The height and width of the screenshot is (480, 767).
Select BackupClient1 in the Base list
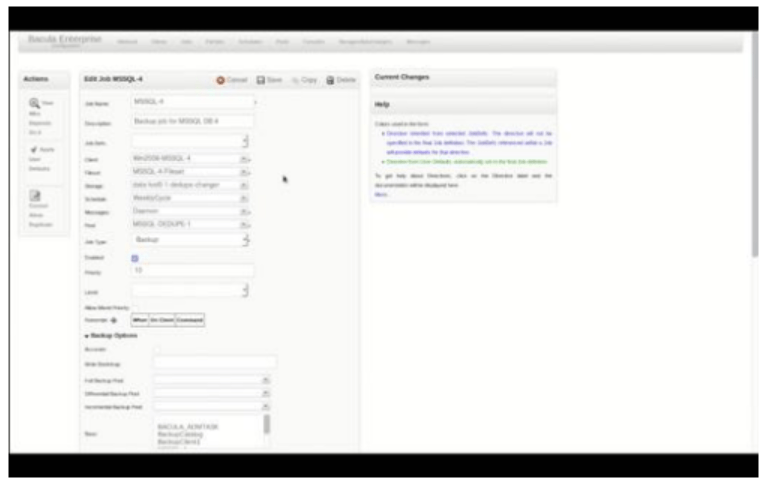[x=179, y=442]
